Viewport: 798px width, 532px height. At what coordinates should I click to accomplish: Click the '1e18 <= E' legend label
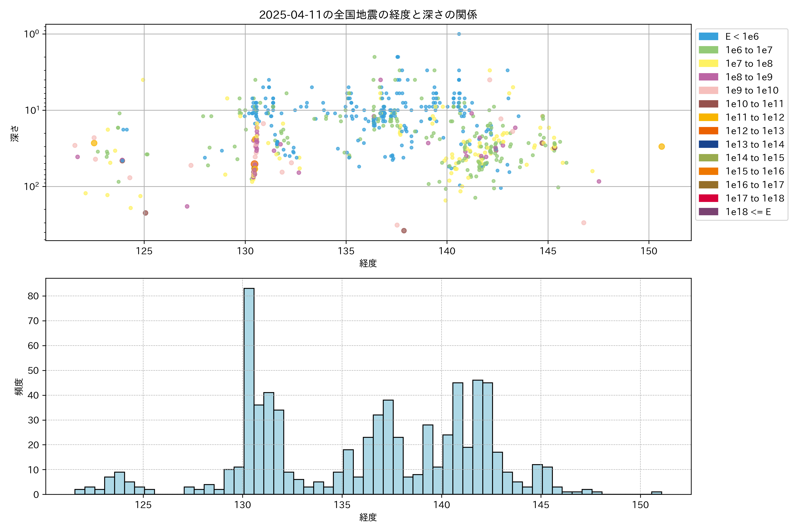748,212
